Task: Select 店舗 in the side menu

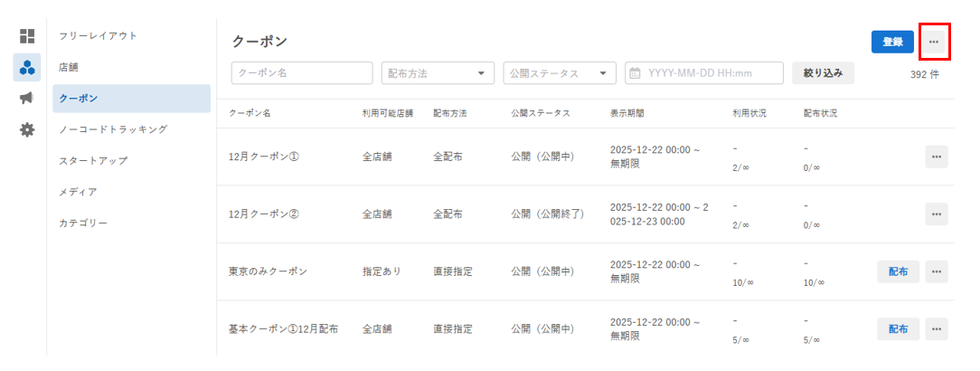Action: tap(131, 67)
